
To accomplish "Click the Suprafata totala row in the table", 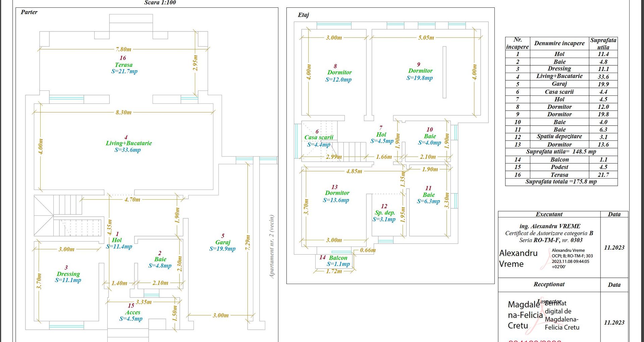I will [x=561, y=182].
